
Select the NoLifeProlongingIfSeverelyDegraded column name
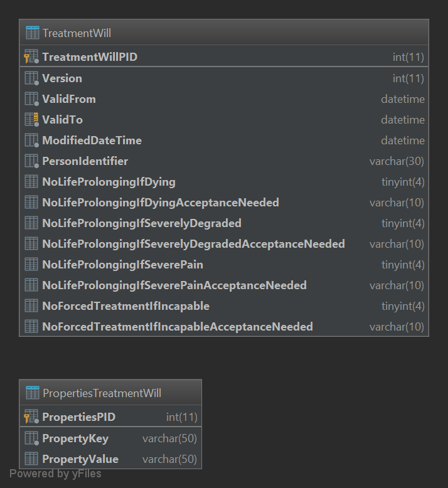pos(142,223)
